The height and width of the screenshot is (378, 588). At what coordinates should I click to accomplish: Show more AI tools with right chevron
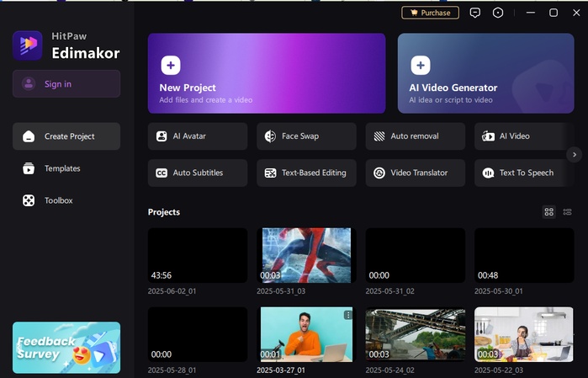click(x=575, y=155)
